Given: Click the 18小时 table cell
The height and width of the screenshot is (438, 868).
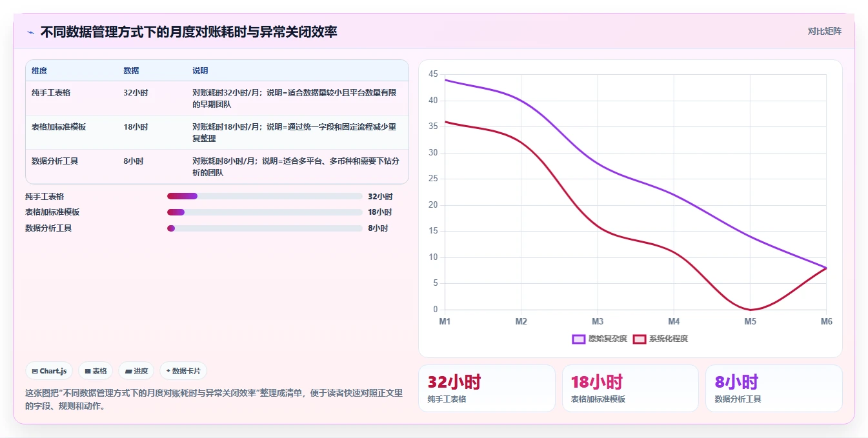Looking at the screenshot, I should pyautogui.click(x=136, y=127).
